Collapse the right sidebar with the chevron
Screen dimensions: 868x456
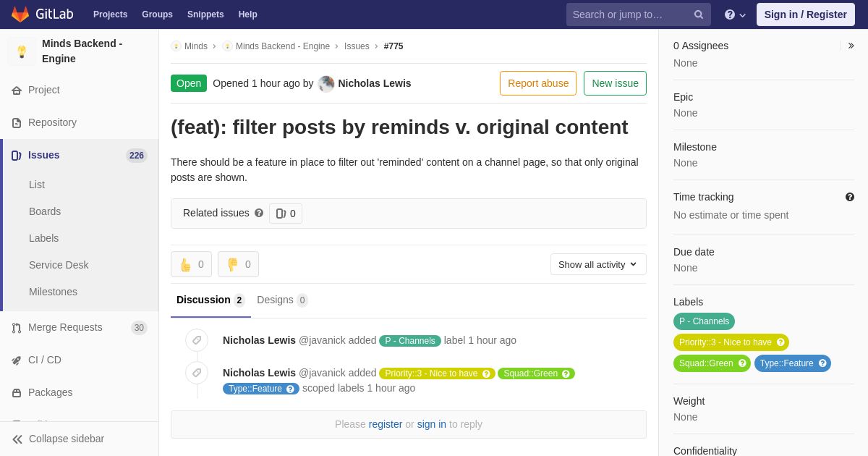pos(851,46)
